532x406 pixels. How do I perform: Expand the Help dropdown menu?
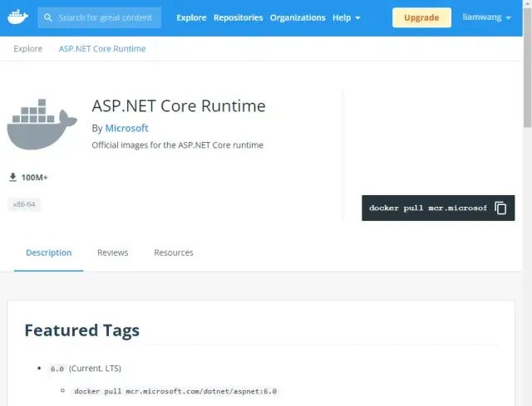click(x=346, y=17)
